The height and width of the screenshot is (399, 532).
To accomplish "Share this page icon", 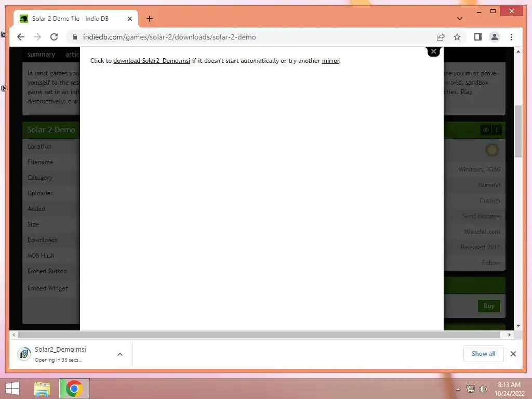I will pos(441,37).
